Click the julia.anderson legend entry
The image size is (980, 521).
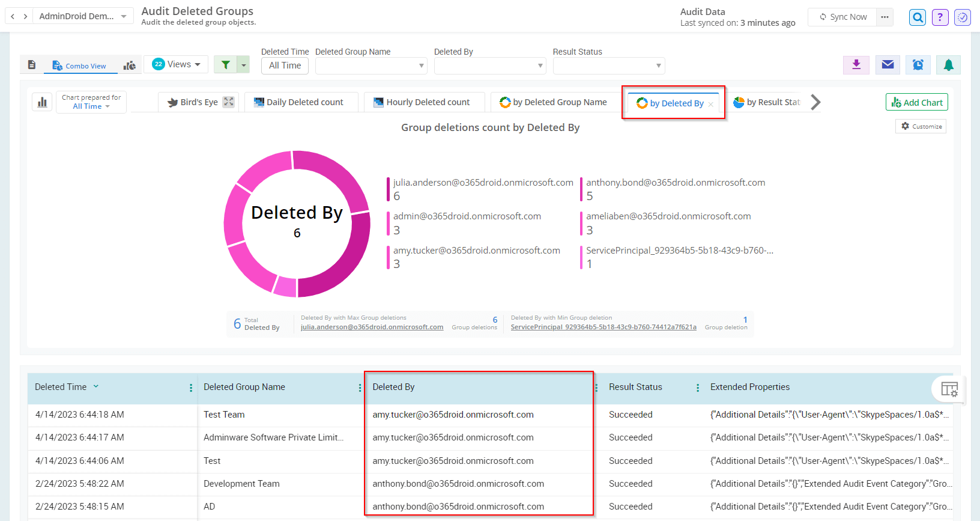click(480, 189)
